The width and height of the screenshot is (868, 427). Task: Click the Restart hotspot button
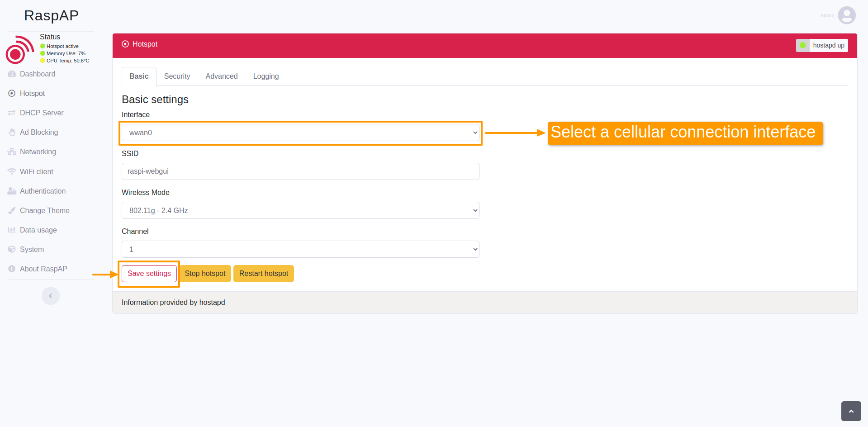(264, 274)
